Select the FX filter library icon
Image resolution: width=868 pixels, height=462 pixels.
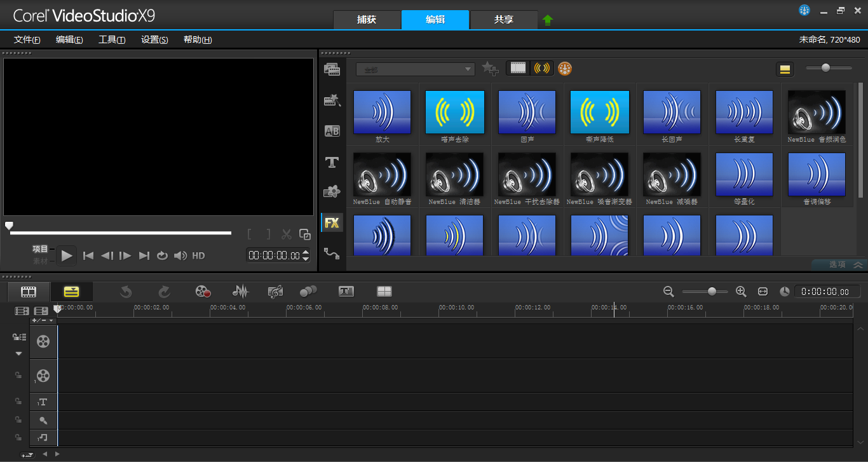point(332,222)
